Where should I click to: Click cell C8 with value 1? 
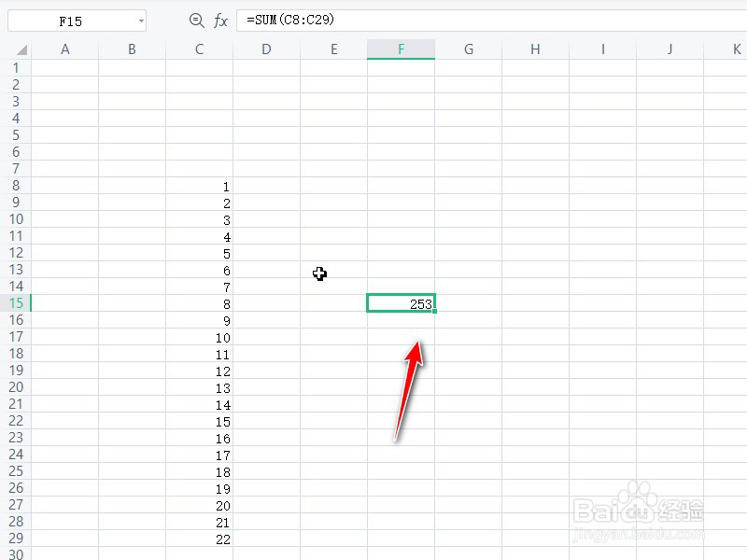pyautogui.click(x=199, y=186)
